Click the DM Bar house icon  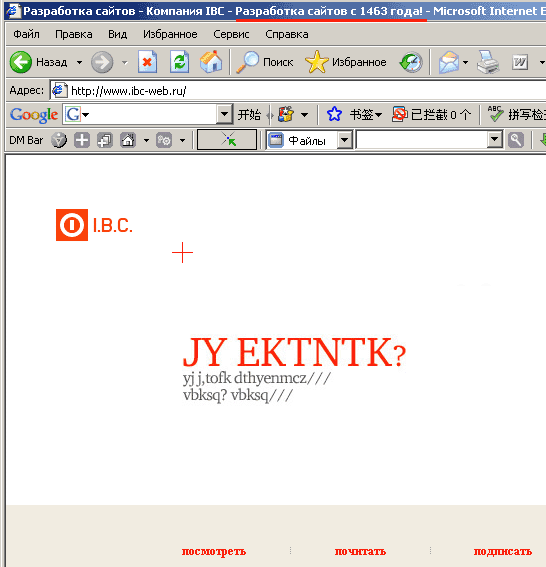128,140
